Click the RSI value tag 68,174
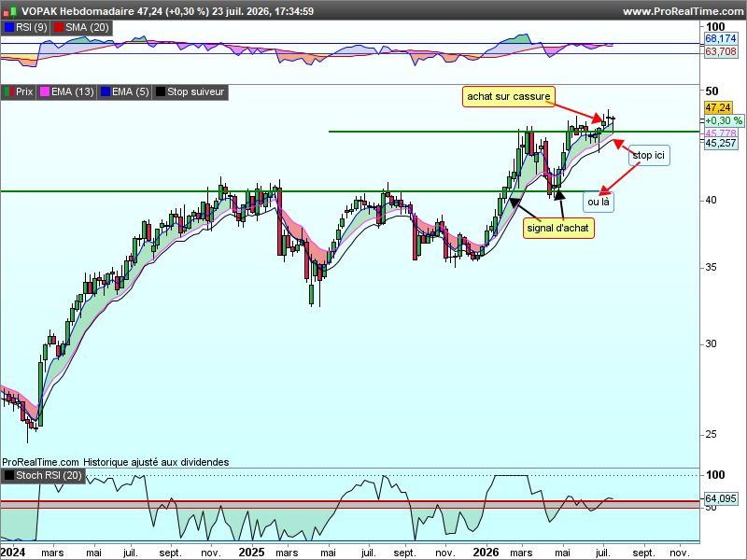Viewport: 747px width, 560px height. coord(721,38)
